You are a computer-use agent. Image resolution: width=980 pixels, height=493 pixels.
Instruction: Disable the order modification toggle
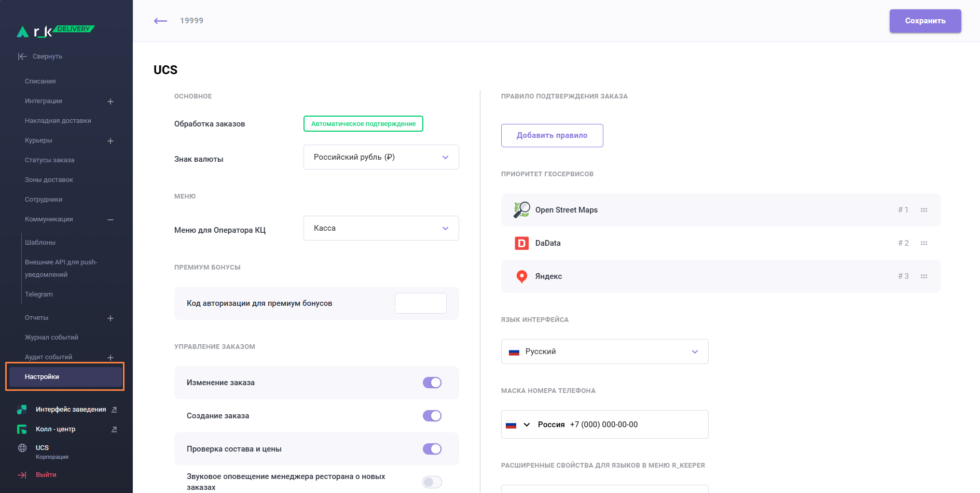click(432, 383)
